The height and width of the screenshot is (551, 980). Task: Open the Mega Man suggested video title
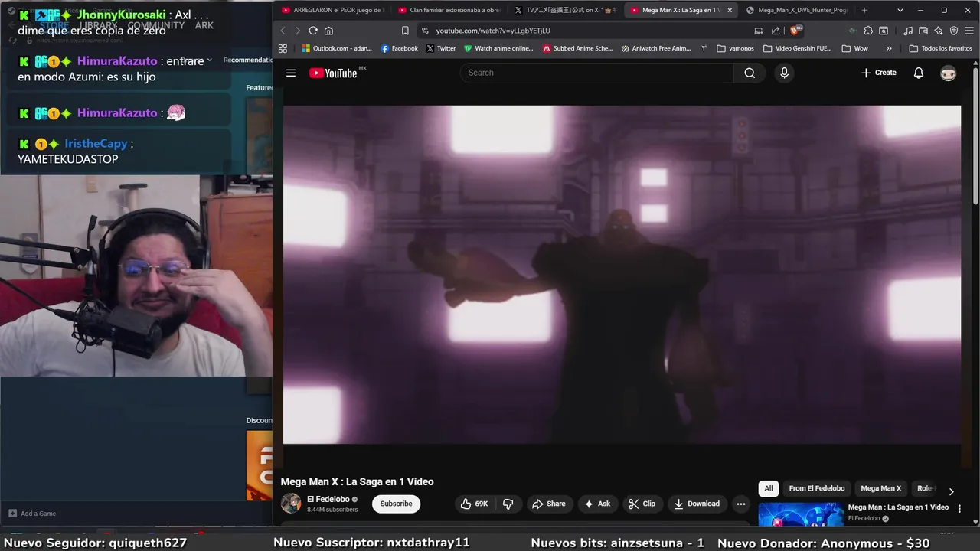(898, 507)
